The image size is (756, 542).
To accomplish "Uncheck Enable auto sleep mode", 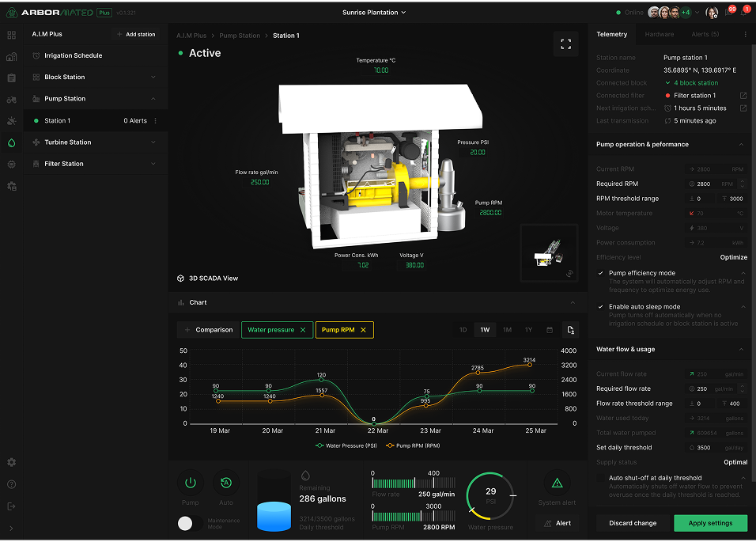I will pos(601,307).
